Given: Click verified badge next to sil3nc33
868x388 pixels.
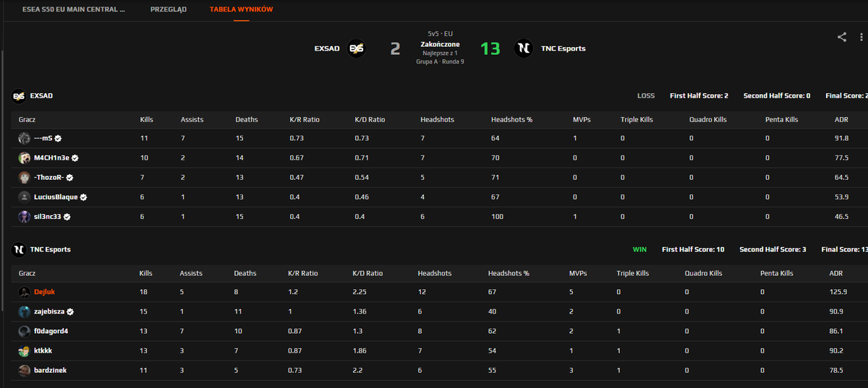Looking at the screenshot, I should click(x=67, y=216).
